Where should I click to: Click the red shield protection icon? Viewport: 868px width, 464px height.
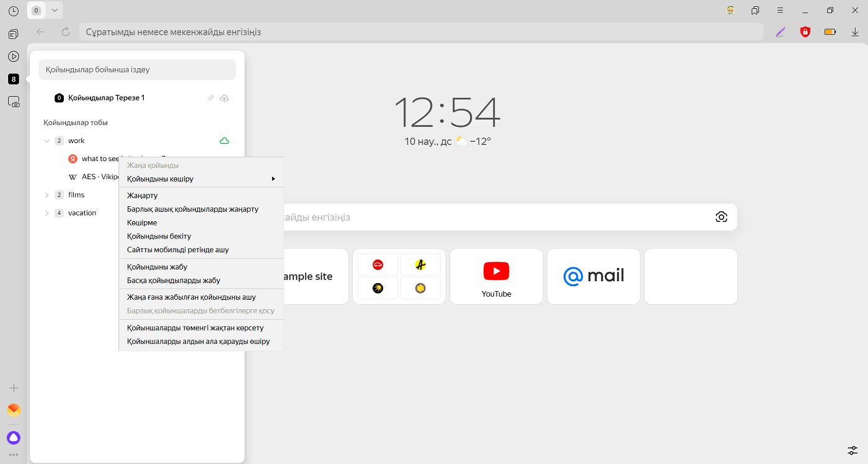coord(805,32)
